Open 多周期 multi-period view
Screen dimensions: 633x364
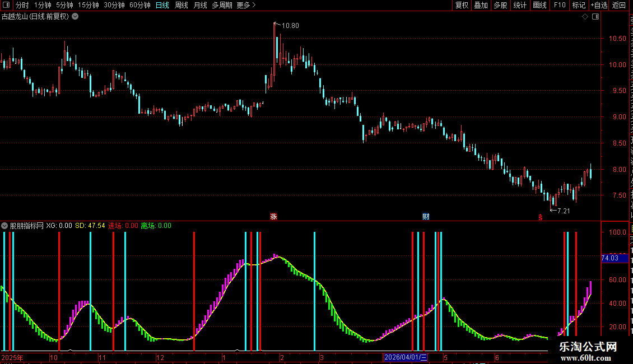tap(222, 5)
